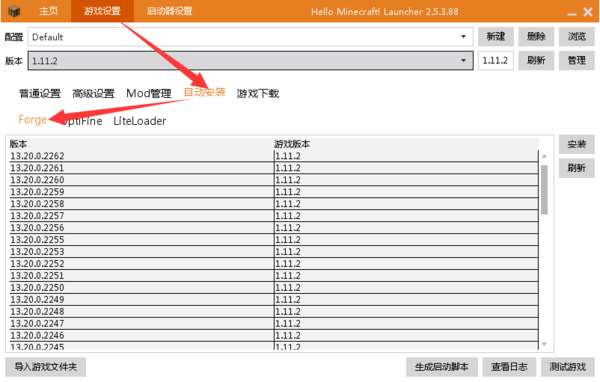
Task: Choose the LiteLoader installer tab
Action: (x=140, y=121)
